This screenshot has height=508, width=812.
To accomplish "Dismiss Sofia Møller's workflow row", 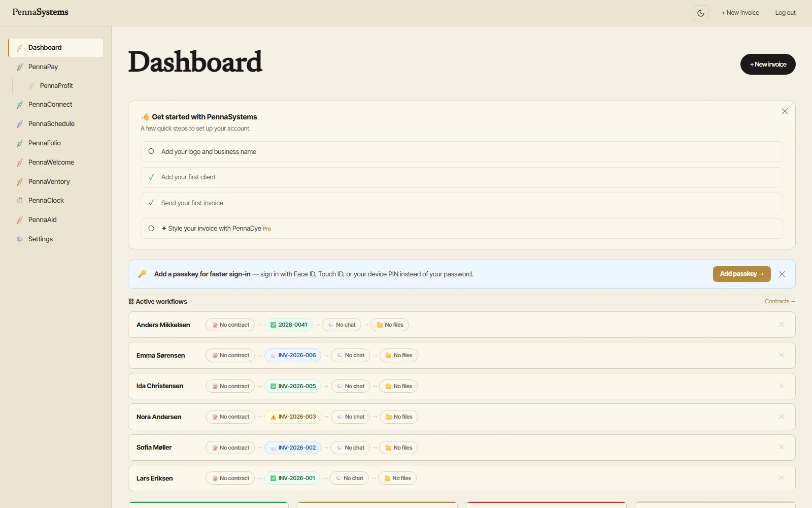I will pos(782,447).
